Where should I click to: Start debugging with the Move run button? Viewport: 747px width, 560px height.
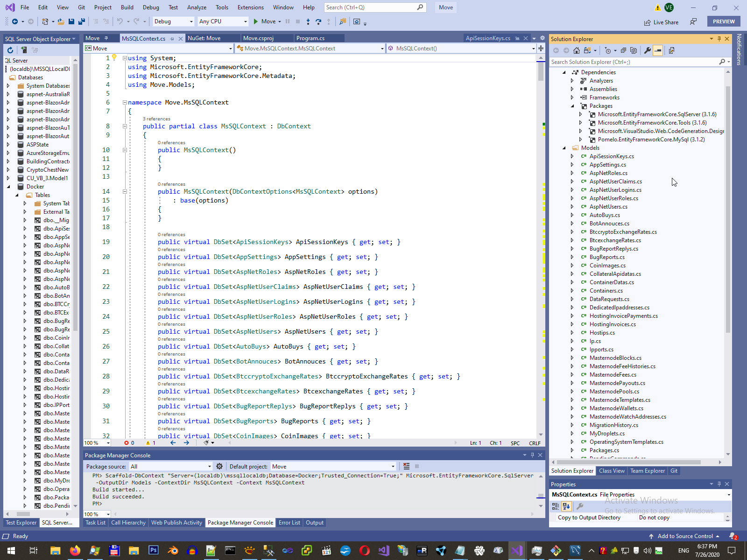(x=264, y=21)
